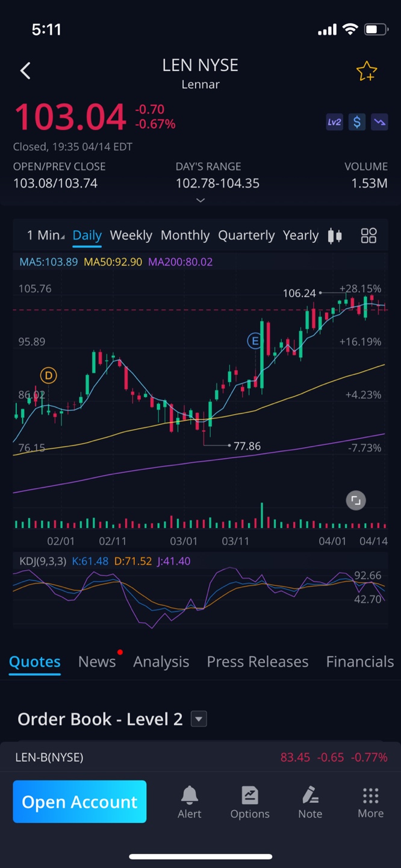Open the Alert bell
The width and height of the screenshot is (401, 868).
tap(189, 802)
